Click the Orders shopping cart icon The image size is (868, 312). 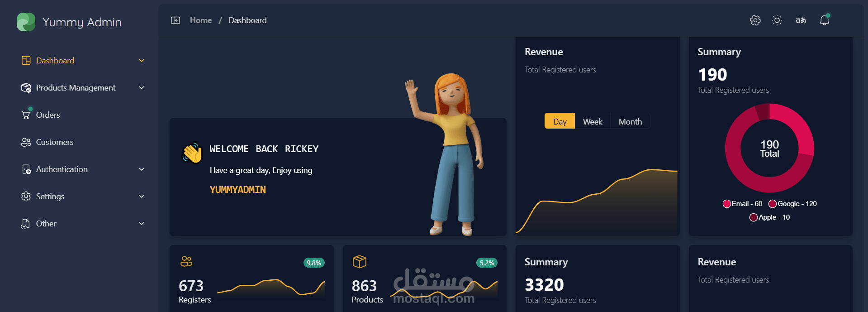26,115
